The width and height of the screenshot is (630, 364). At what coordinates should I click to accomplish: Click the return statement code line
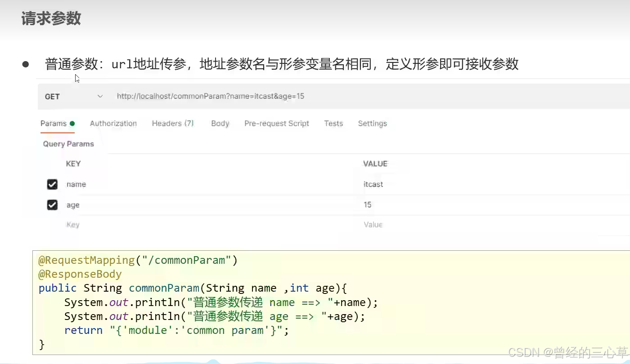coord(176,330)
